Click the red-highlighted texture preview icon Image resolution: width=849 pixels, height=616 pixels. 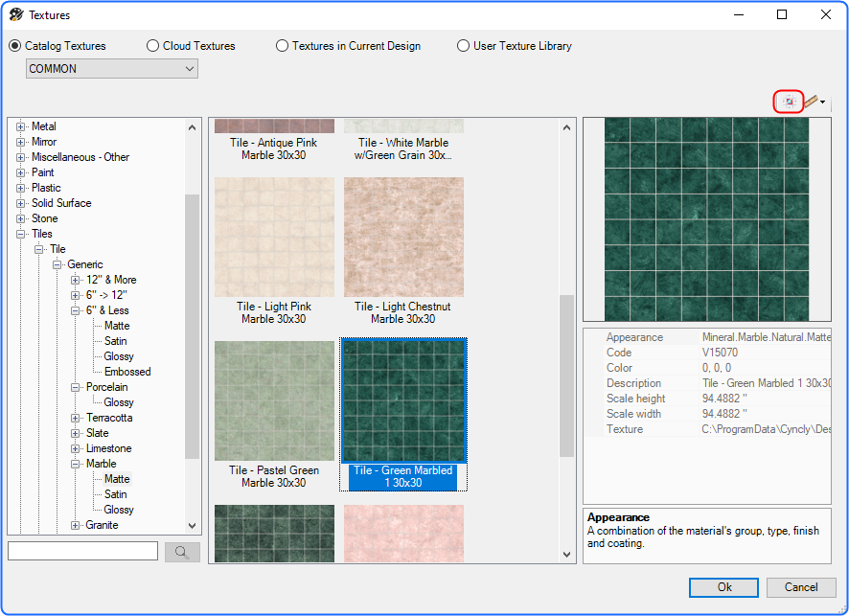tap(789, 102)
